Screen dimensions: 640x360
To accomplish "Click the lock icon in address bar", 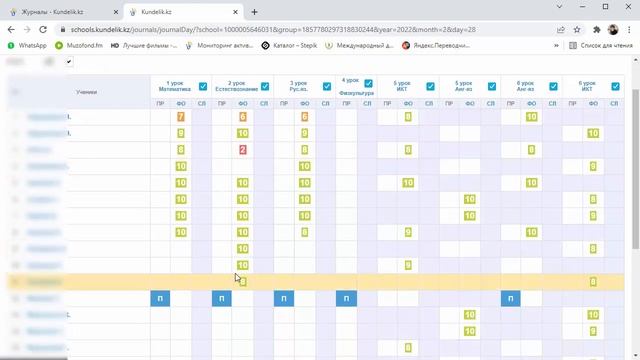I will point(62,29).
